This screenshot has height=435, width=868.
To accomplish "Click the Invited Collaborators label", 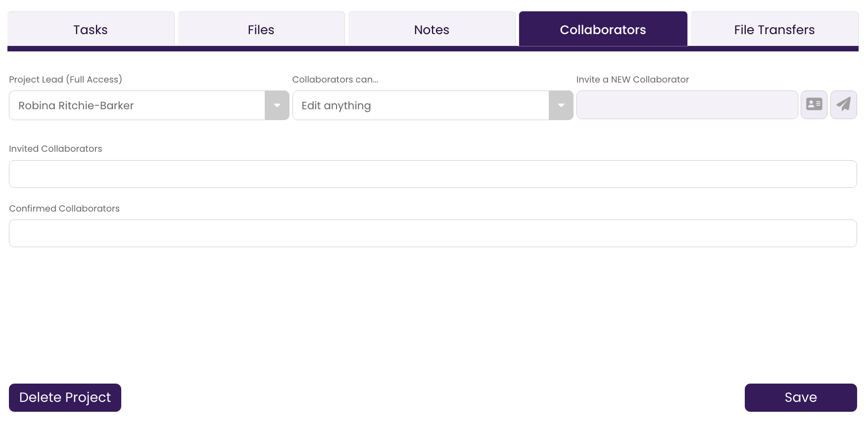I will click(x=55, y=149).
